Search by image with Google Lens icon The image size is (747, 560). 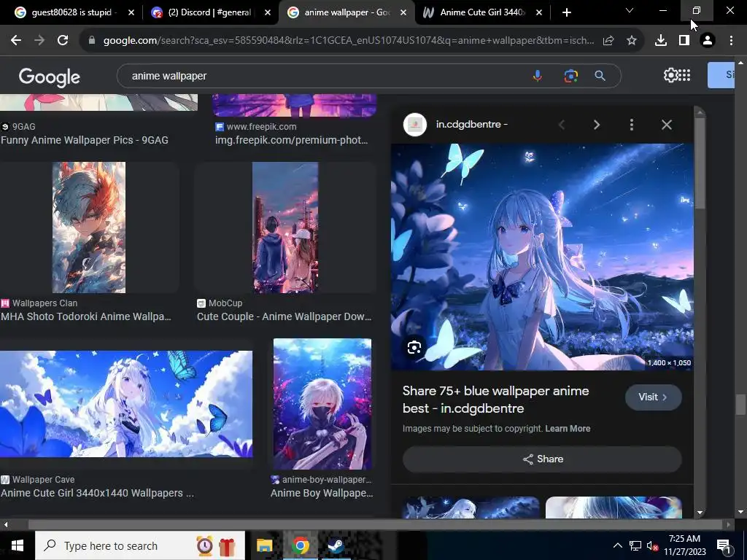(x=570, y=76)
